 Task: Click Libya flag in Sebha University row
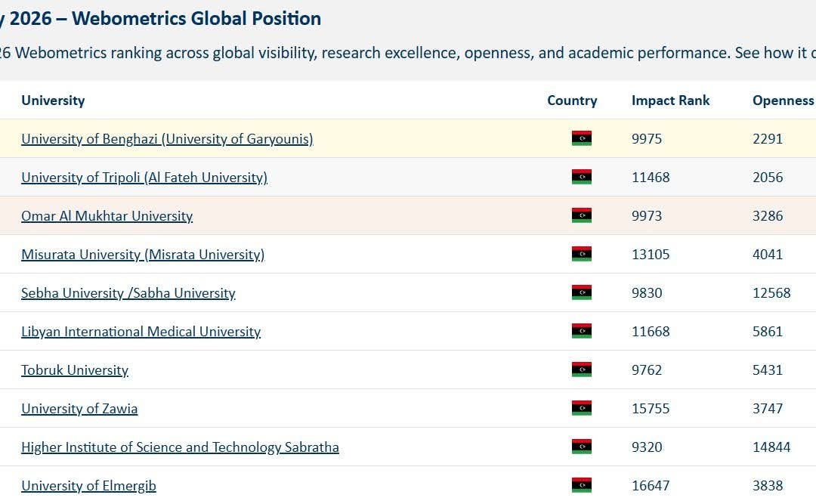point(582,292)
